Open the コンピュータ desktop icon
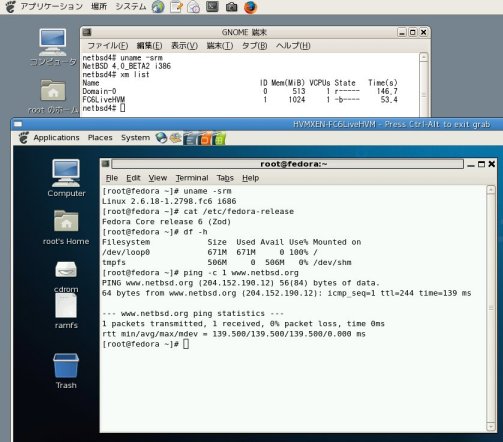 point(53,47)
